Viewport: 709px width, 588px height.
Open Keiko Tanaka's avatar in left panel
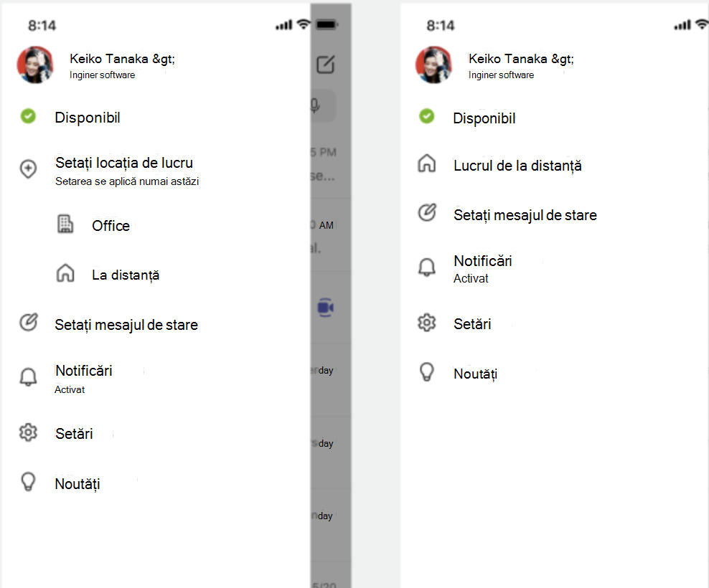[35, 65]
